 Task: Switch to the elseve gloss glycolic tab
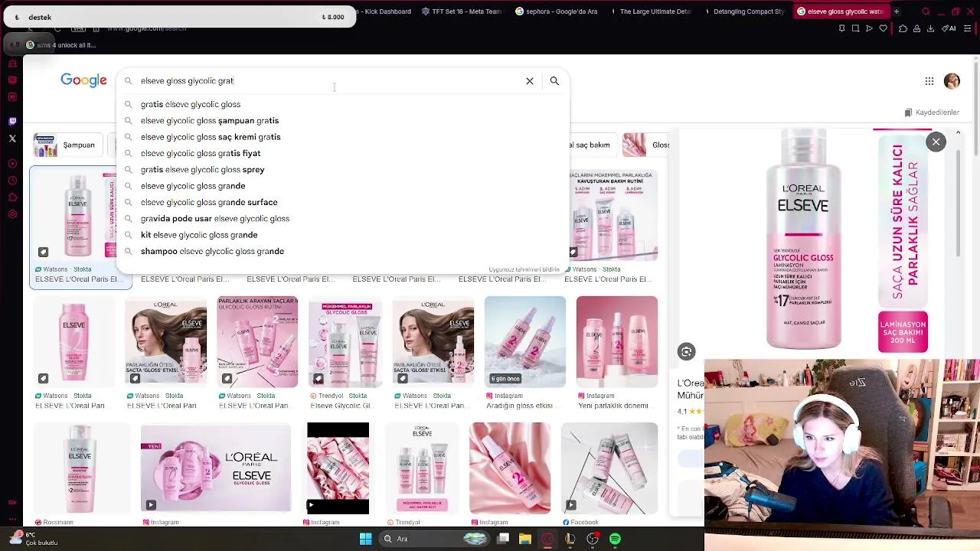pyautogui.click(x=841, y=11)
